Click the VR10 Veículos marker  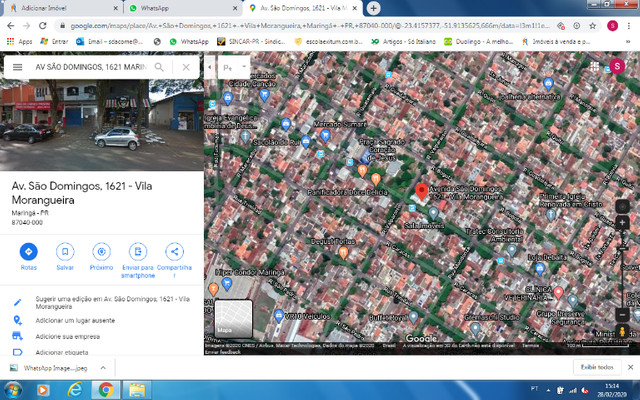coord(279,316)
